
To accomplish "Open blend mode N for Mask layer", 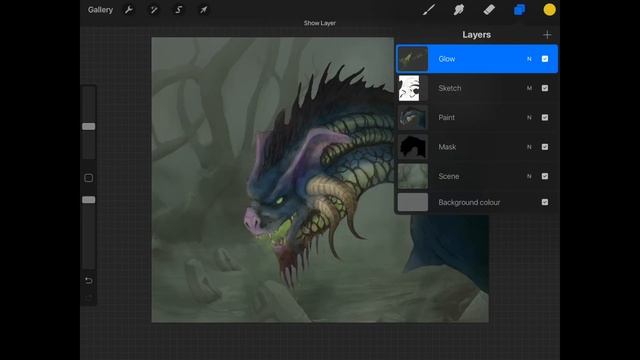I will 529,147.
